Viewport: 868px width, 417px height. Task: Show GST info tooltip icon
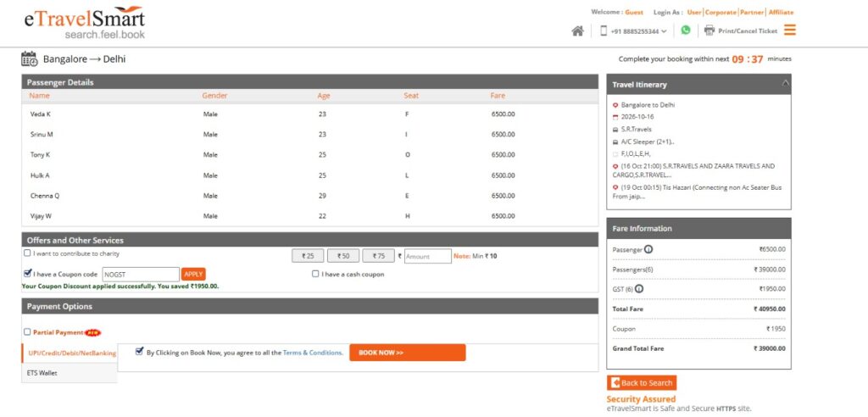(639, 288)
